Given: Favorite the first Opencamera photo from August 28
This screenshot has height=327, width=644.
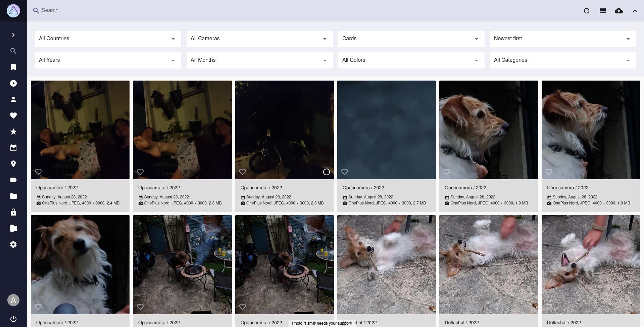Looking at the screenshot, I should [38, 172].
